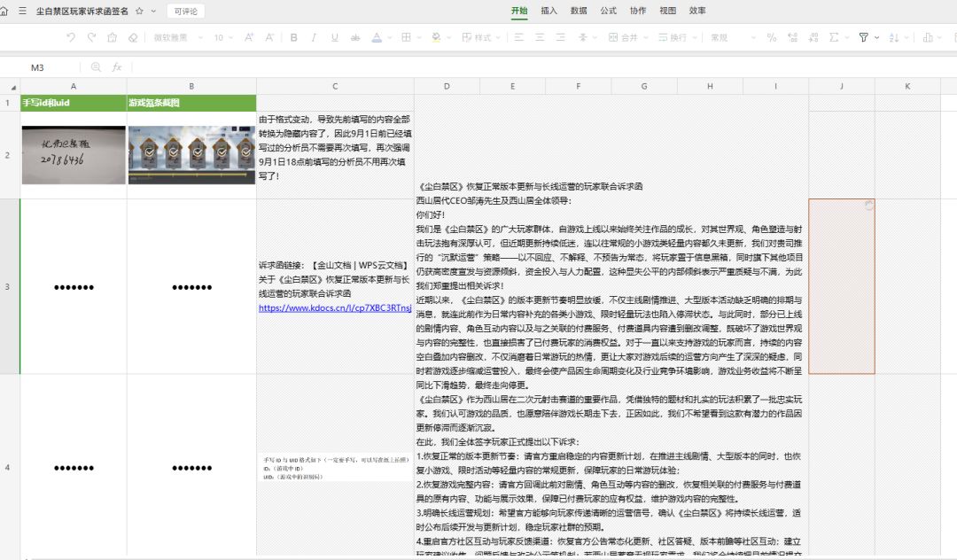Open the 样式 styles dropdown

click(481, 38)
